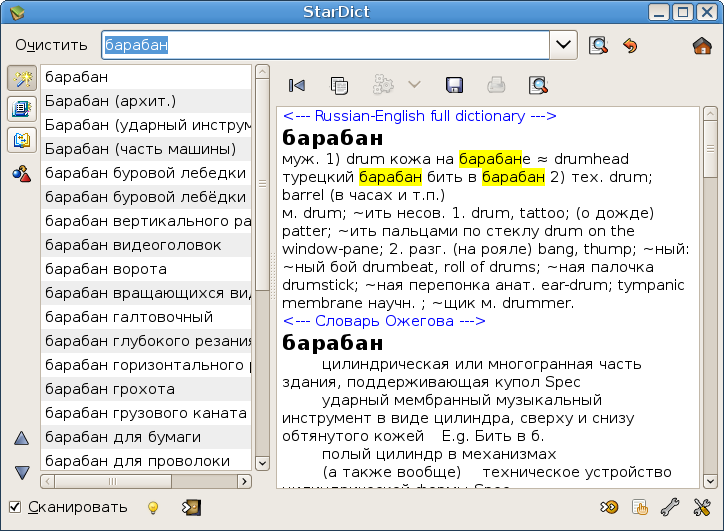Select 'барабан видеоголовок' in word list
724x531 pixels.
145,245
